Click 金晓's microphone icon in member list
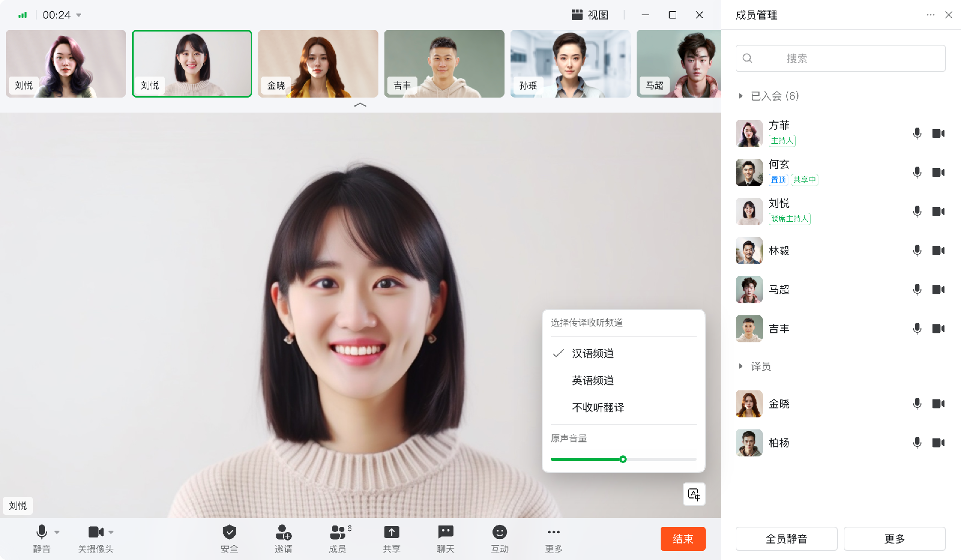The height and width of the screenshot is (560, 961). 917,403
